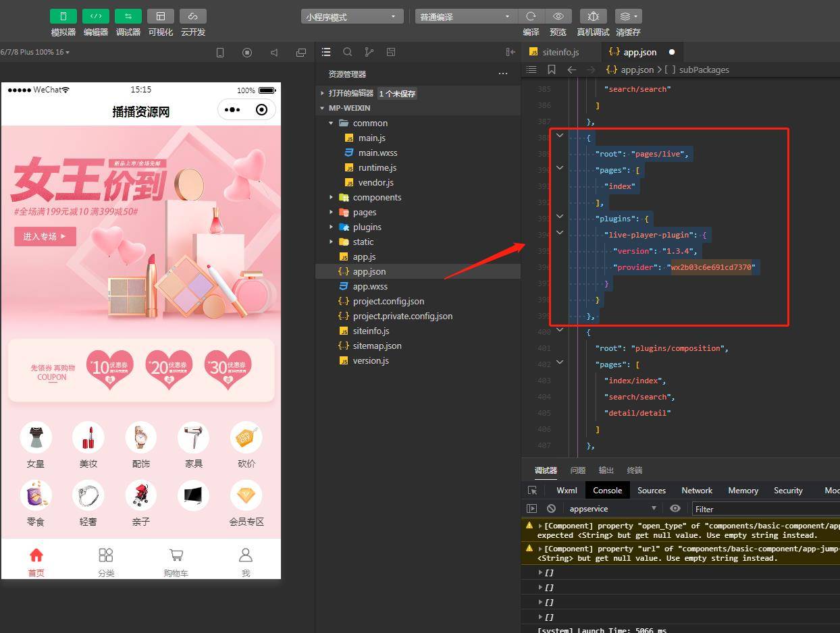Click the console Filter input field

pyautogui.click(x=766, y=509)
